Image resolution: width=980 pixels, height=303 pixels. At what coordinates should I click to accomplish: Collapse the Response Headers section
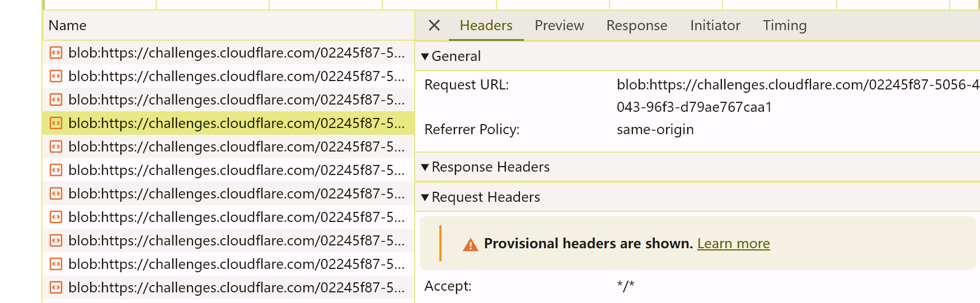point(425,167)
